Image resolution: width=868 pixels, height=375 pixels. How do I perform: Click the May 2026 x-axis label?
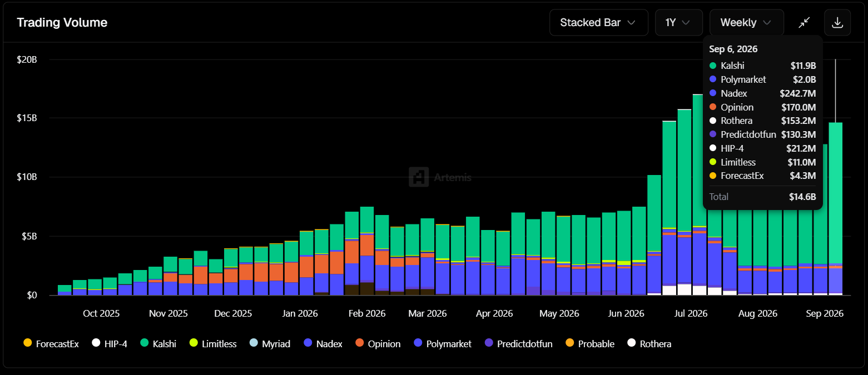pyautogui.click(x=559, y=313)
